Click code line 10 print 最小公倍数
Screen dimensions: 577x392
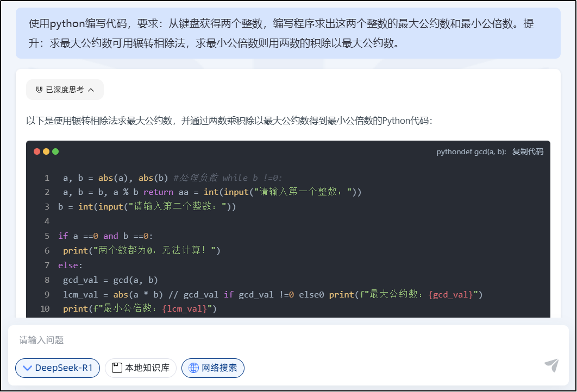140,308
